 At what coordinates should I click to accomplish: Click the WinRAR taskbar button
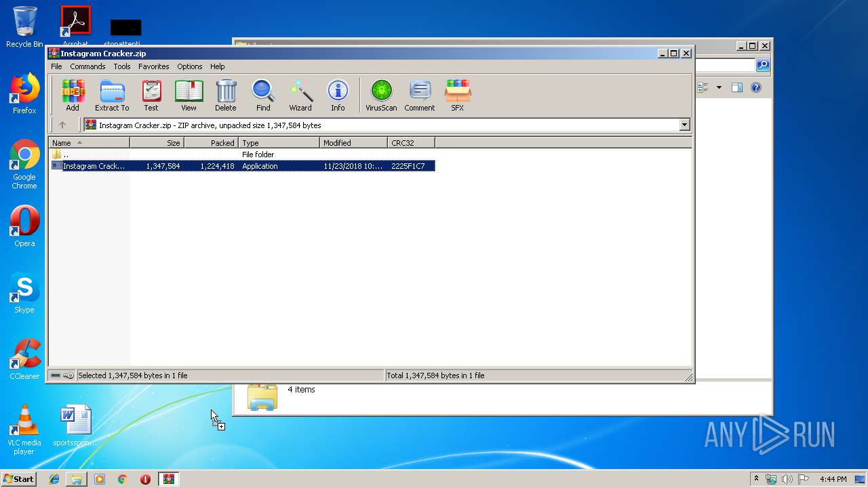pos(168,479)
